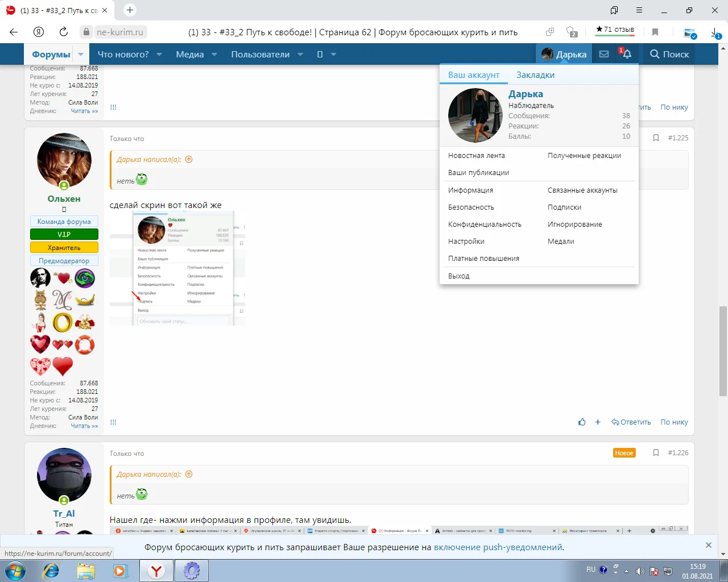The width and height of the screenshot is (728, 582).
Task: Open the Yandex browser hamburger menu
Action: coord(639,10)
